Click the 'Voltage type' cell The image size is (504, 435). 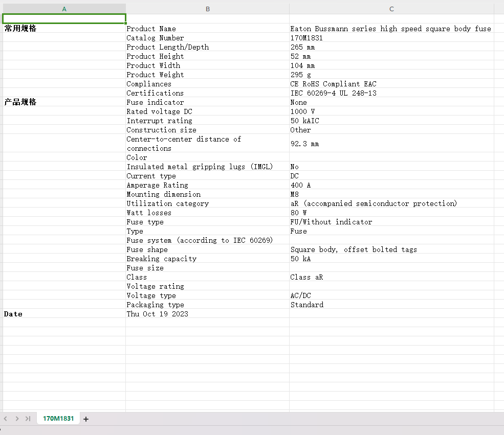208,295
